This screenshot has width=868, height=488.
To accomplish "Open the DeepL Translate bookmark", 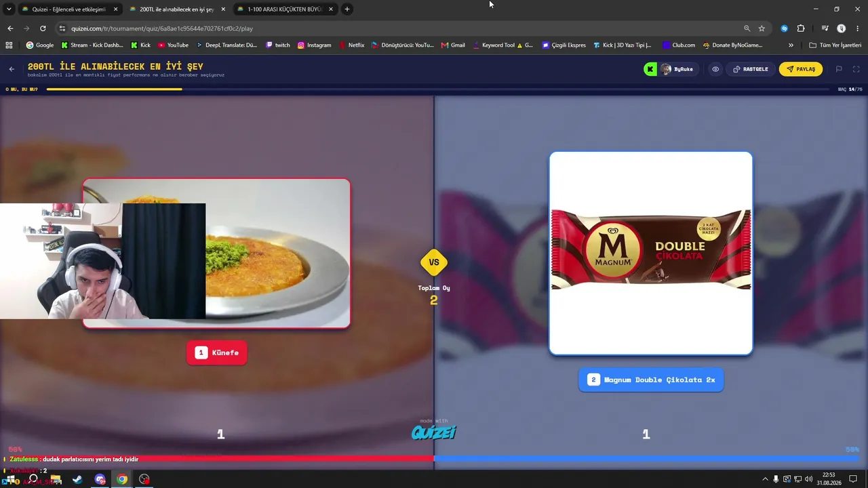I will pyautogui.click(x=227, y=45).
